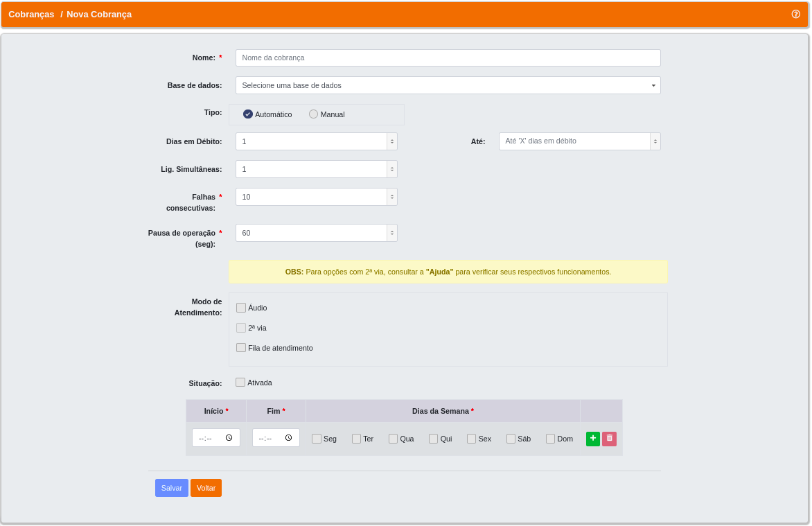Toggle the Ativada situation checkbox
The width and height of the screenshot is (812, 526).
(240, 383)
